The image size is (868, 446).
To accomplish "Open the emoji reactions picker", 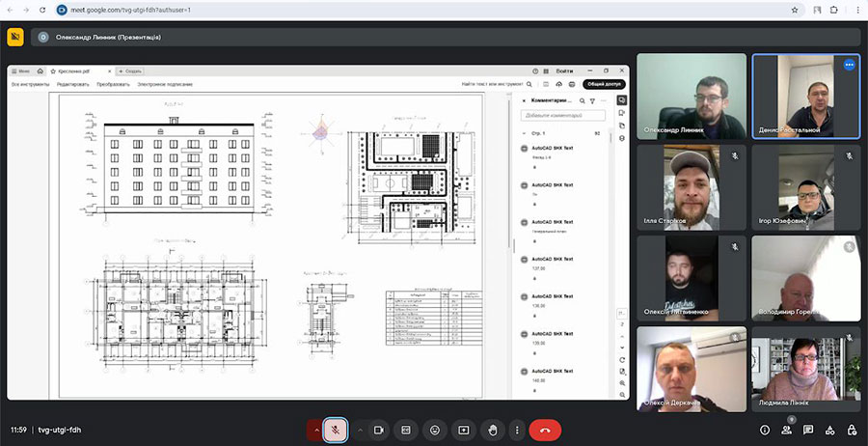I will (435, 430).
